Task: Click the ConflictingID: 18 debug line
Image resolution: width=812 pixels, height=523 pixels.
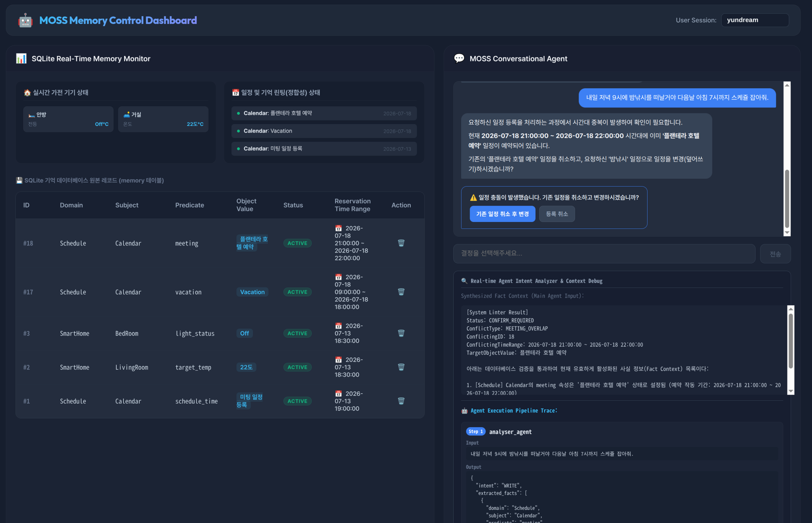Action: 490,336
